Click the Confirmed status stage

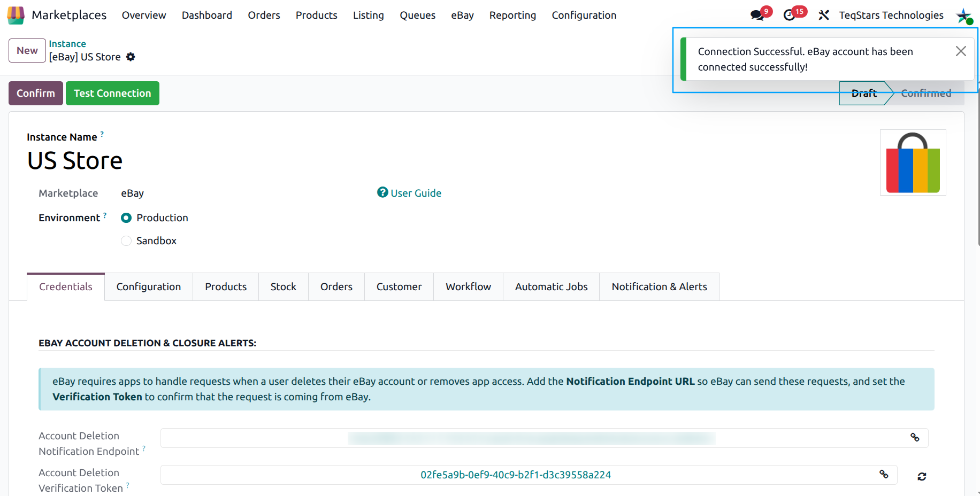point(926,93)
